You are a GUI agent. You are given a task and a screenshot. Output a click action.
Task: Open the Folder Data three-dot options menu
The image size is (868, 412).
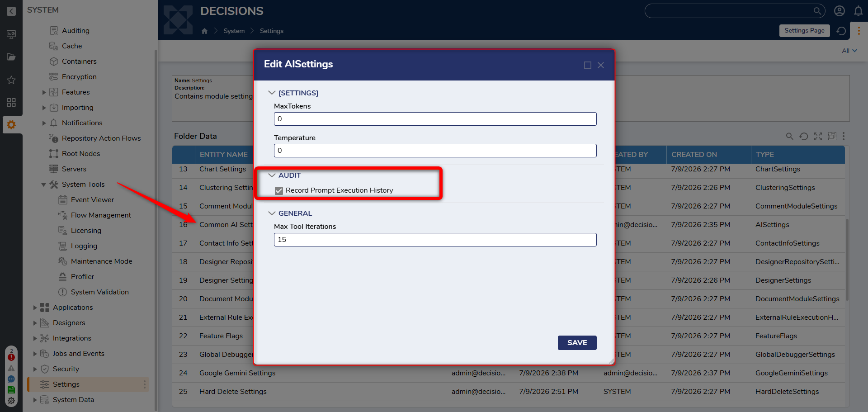[x=844, y=136]
